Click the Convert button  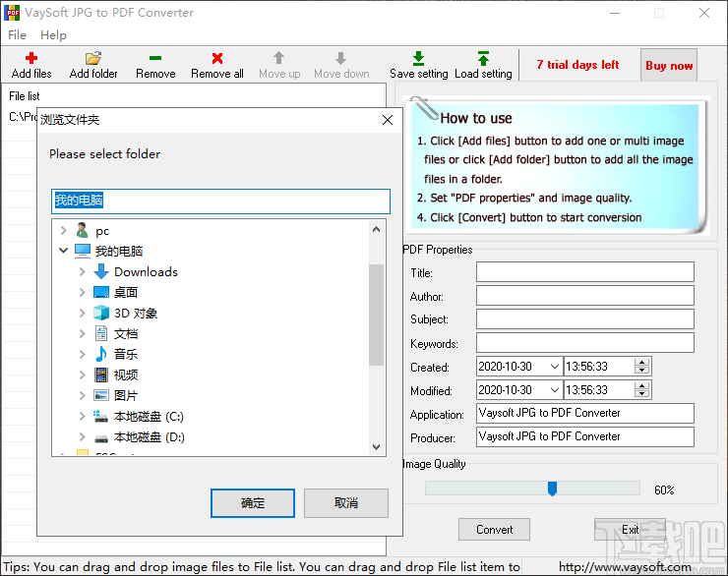(494, 529)
